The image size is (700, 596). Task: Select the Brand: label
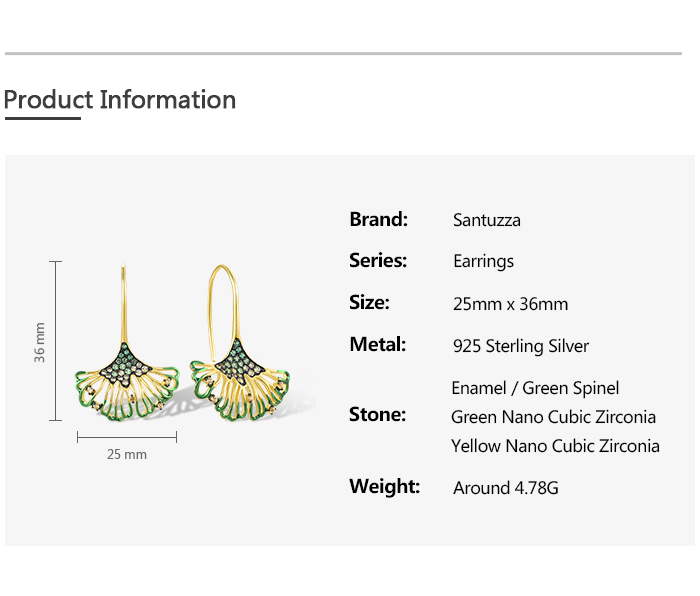378,219
